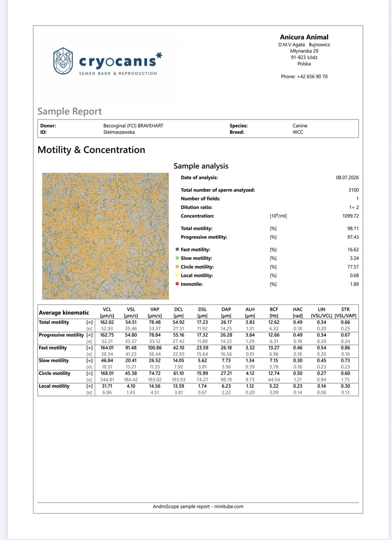Screen dimensions: 392x540
Task: Click the orange Circle motility swatch
Action: pyautogui.click(x=177, y=267)
